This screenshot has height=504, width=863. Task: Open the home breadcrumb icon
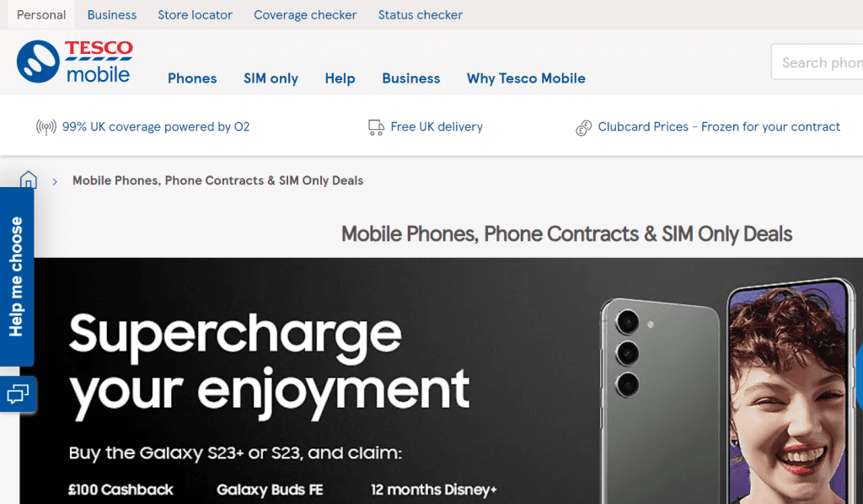point(29,180)
